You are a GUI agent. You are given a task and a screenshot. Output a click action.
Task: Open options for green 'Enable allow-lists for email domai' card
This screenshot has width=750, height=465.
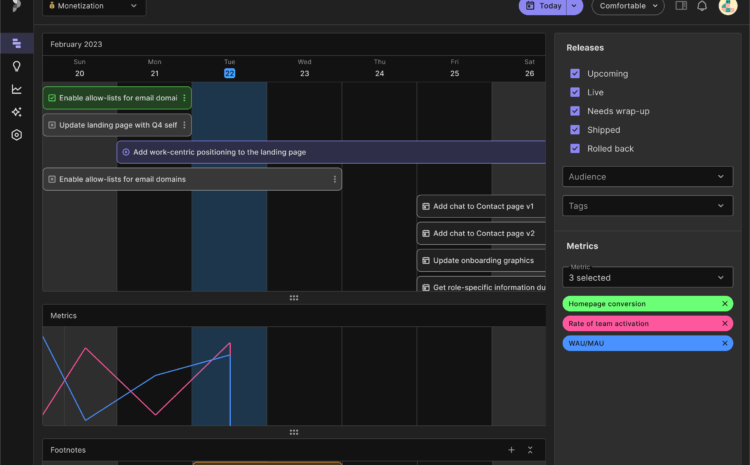pyautogui.click(x=184, y=98)
